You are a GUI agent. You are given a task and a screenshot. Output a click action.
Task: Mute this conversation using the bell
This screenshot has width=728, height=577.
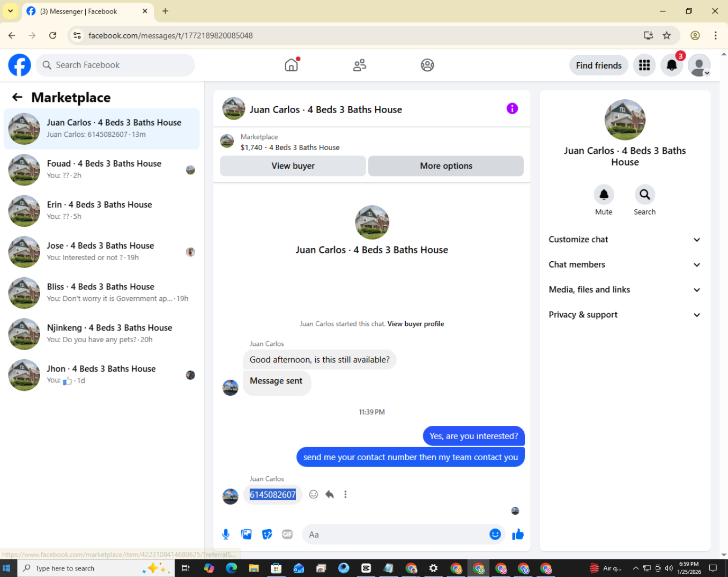[604, 195]
